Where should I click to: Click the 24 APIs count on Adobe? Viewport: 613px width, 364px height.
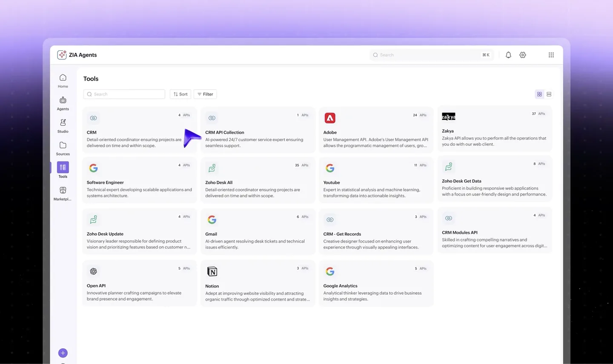tap(420, 115)
